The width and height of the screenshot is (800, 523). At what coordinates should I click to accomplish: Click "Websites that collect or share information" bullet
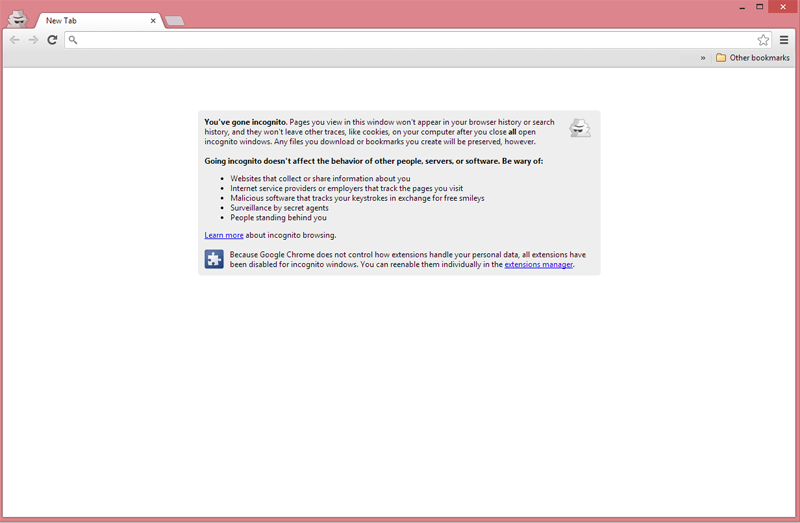(x=320, y=179)
